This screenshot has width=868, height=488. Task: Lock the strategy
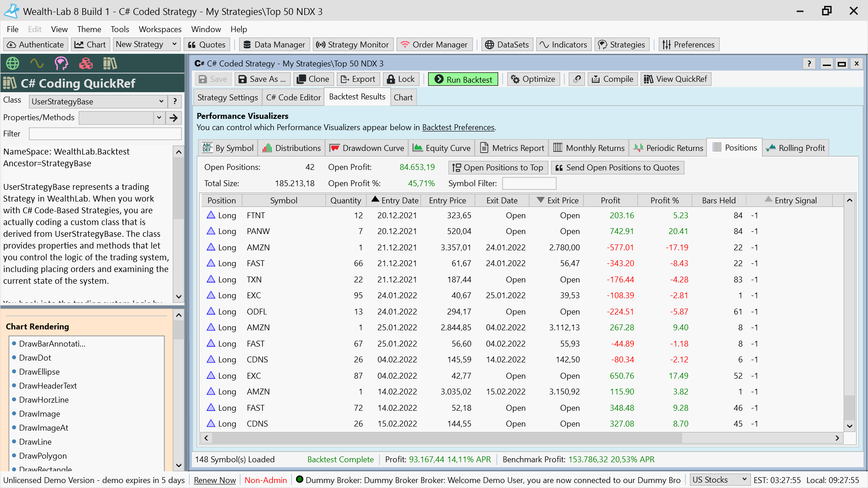(x=401, y=79)
